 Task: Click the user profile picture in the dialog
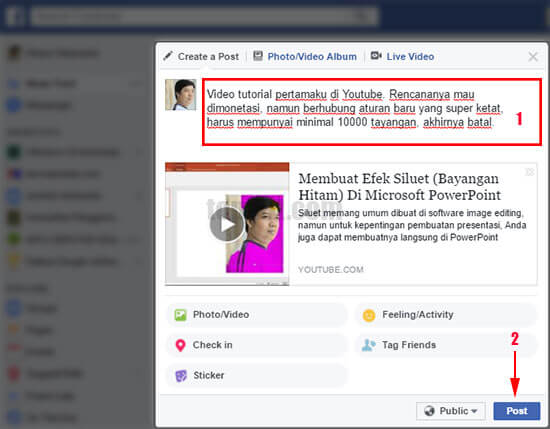pos(181,95)
